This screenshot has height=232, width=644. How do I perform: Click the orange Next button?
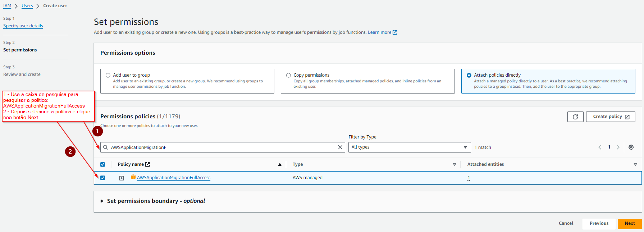629,223
